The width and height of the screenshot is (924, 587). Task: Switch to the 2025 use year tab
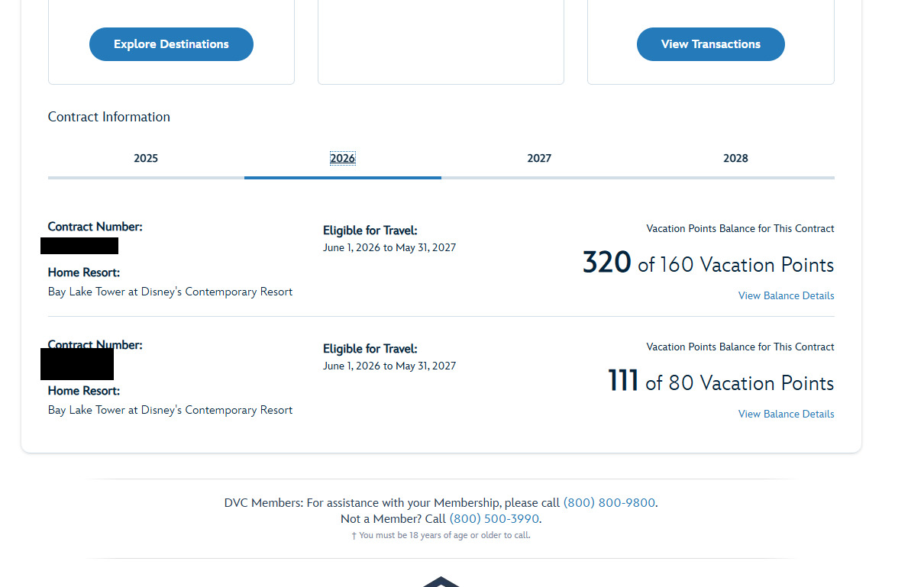click(x=146, y=159)
